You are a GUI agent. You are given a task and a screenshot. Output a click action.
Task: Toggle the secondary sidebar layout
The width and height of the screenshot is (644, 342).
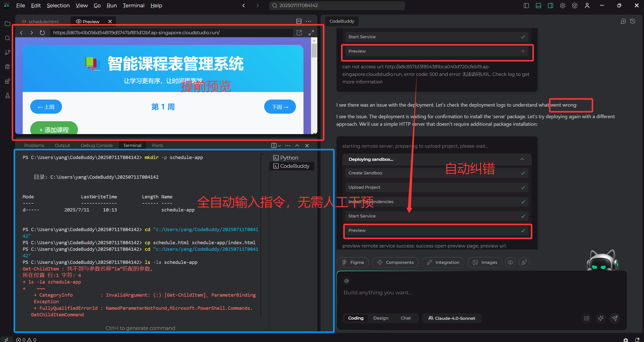550,6
